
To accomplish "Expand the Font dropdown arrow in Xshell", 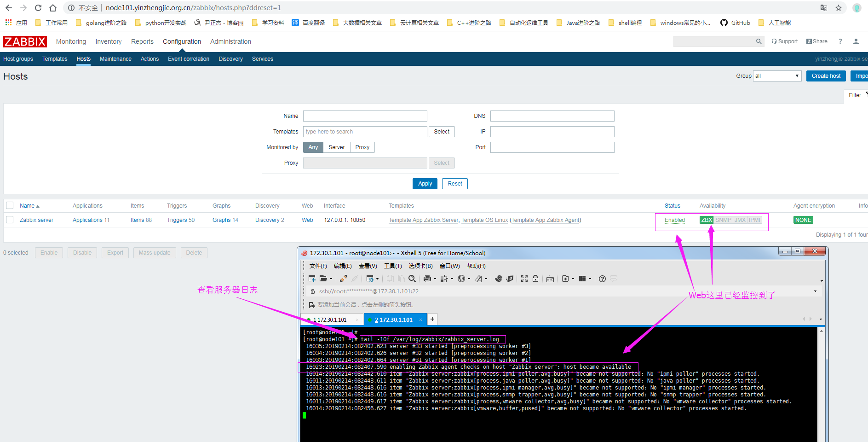I will (x=486, y=279).
